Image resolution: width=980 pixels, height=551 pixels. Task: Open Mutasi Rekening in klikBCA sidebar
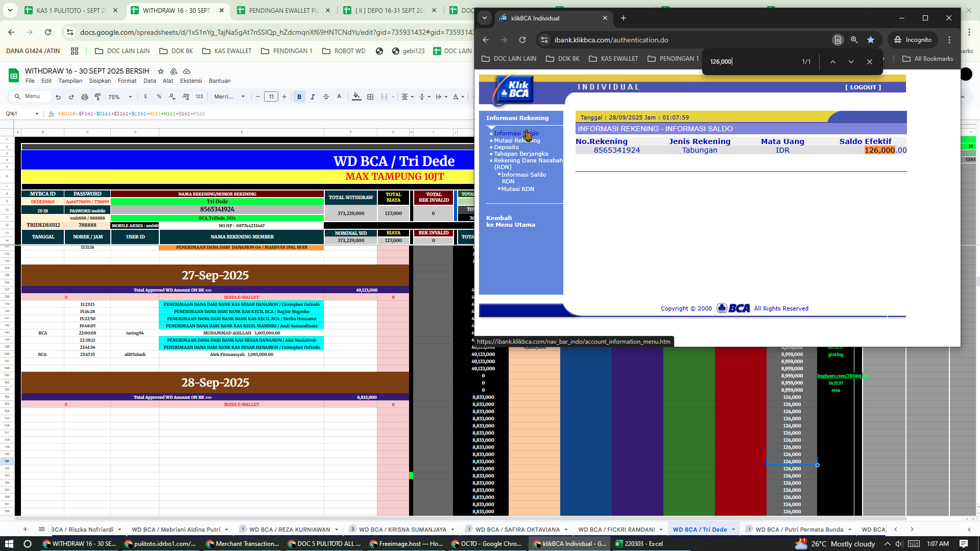tap(517, 140)
